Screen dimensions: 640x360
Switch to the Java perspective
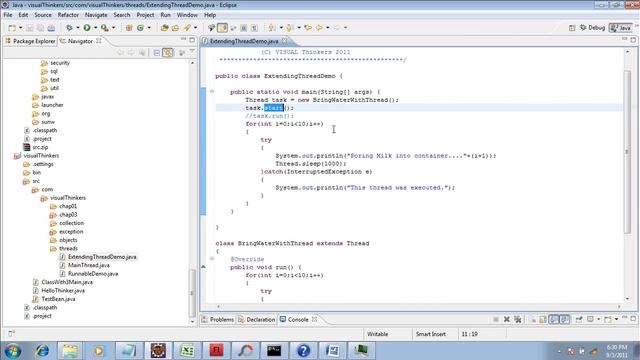[x=621, y=28]
